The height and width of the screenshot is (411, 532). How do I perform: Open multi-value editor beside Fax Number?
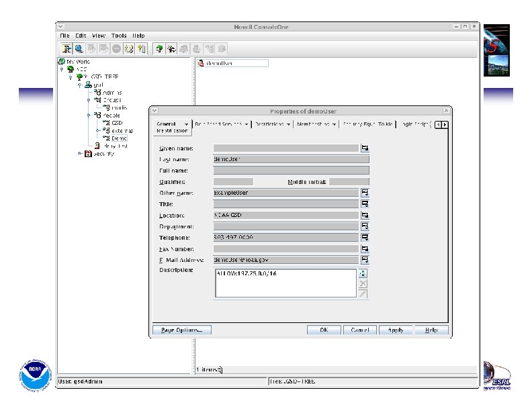[365, 248]
